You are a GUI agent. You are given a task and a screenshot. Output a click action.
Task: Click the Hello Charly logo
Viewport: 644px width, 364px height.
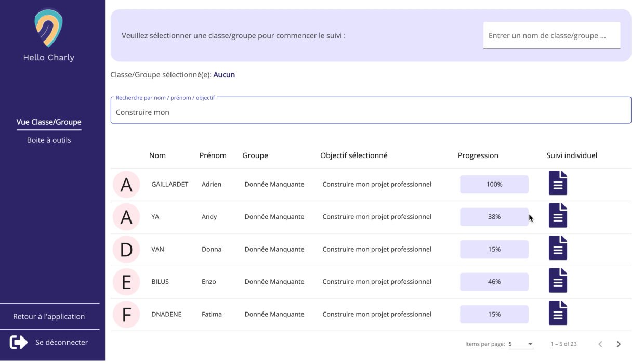[49, 29]
